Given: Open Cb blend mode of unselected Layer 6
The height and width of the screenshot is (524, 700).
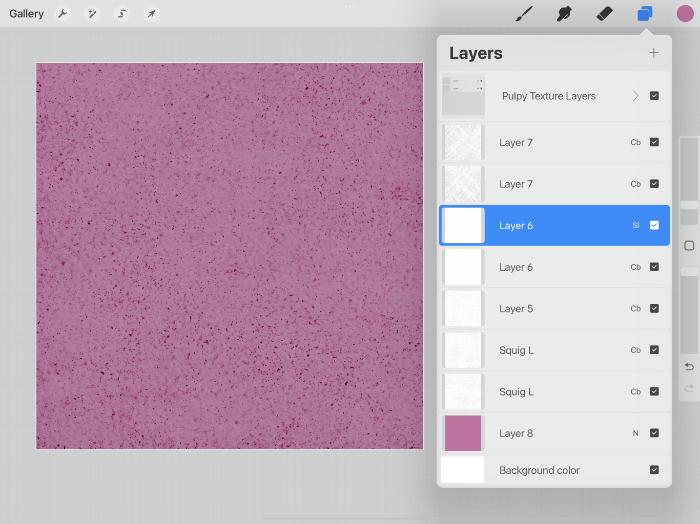Looking at the screenshot, I should point(636,267).
